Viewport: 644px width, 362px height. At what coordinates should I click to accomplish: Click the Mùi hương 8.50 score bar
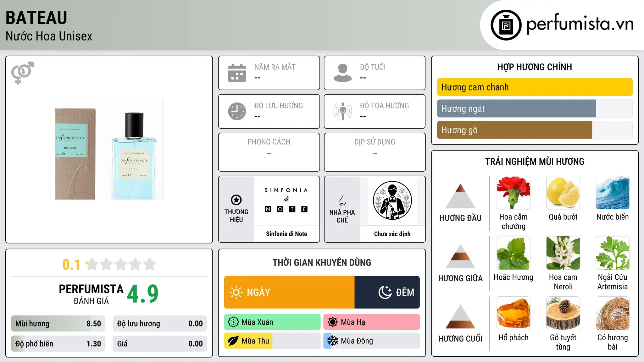[58, 324]
